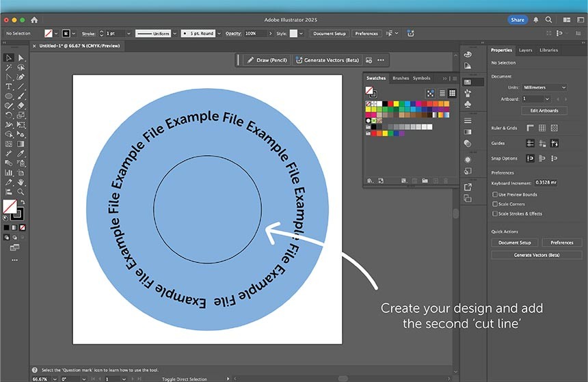Swap fill and stroke colors
Screen dimensions: 588x382
click(x=23, y=202)
